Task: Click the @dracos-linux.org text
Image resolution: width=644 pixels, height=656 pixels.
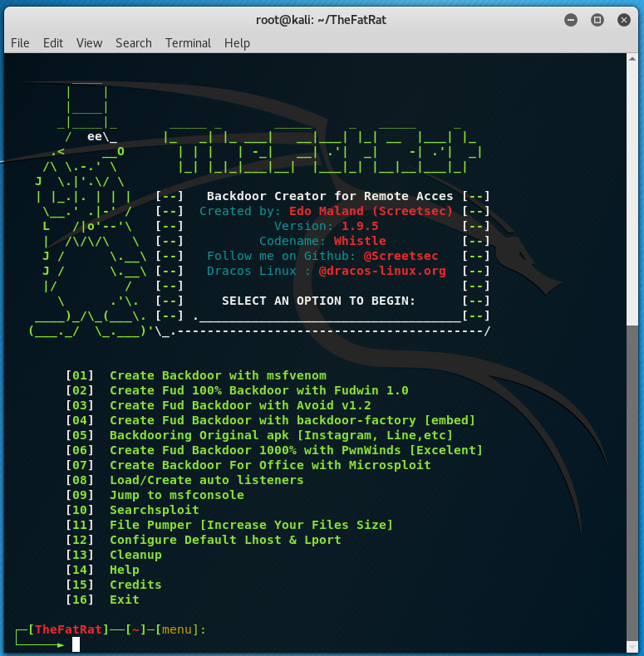Action: pos(381,271)
